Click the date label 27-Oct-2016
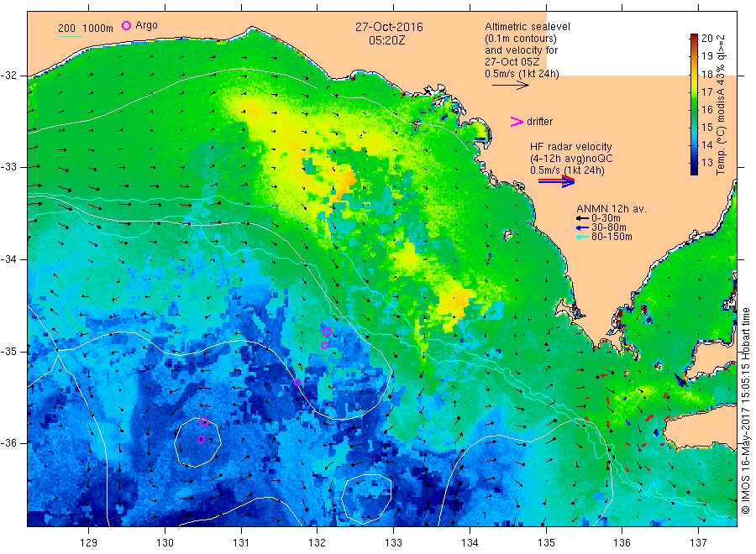This screenshot has width=756, height=554. (x=389, y=27)
